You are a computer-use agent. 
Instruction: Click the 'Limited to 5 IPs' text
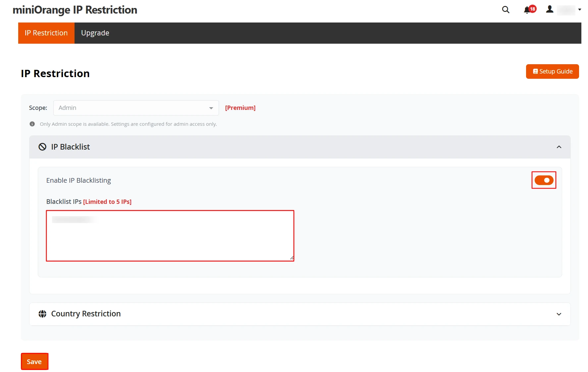107,202
